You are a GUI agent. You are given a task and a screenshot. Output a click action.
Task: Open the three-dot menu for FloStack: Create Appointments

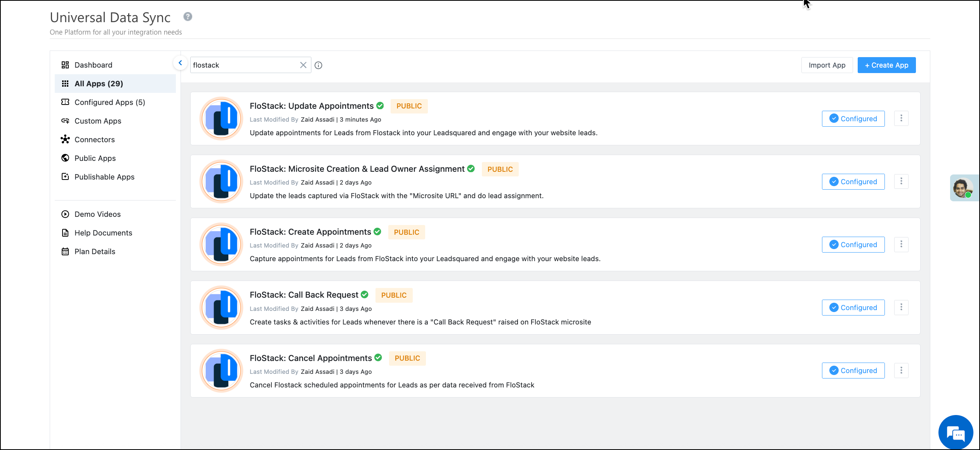pos(901,244)
